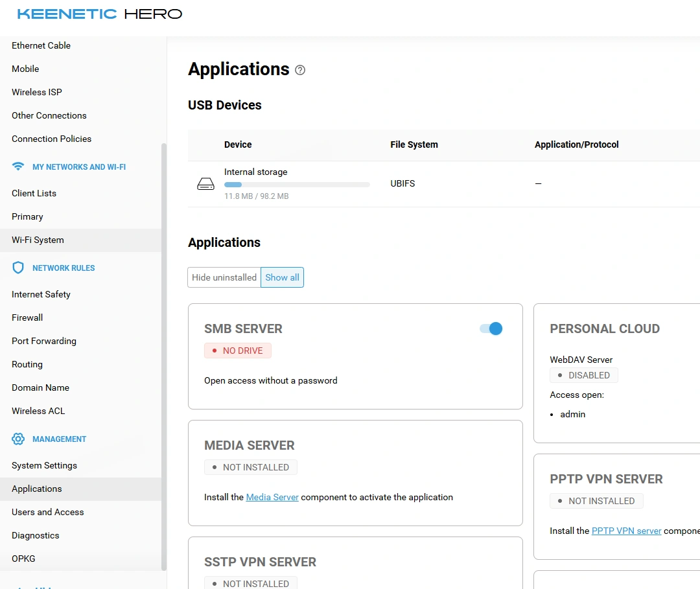Image resolution: width=700 pixels, height=589 pixels.
Task: Open System Settings page
Action: coord(44,465)
